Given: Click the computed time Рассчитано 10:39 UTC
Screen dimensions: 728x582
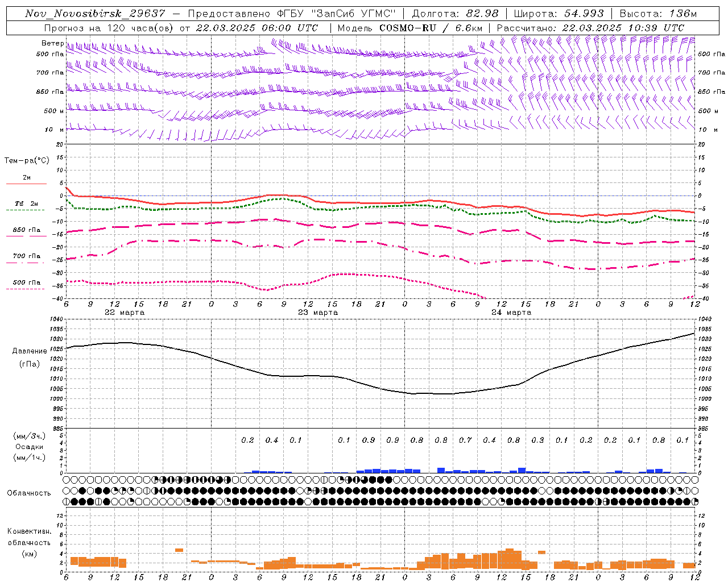Looking at the screenshot, I should point(590,28).
